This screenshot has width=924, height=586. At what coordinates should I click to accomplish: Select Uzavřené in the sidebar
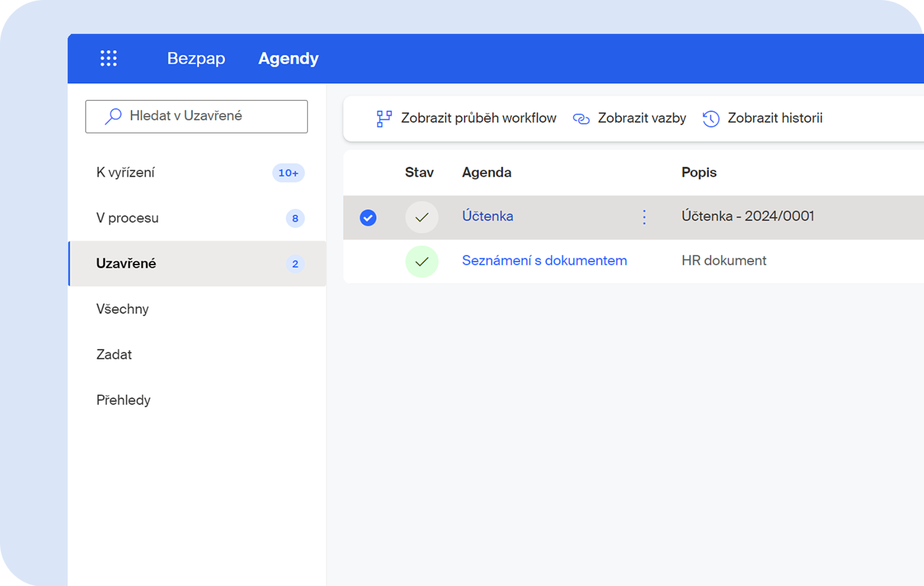click(x=198, y=264)
